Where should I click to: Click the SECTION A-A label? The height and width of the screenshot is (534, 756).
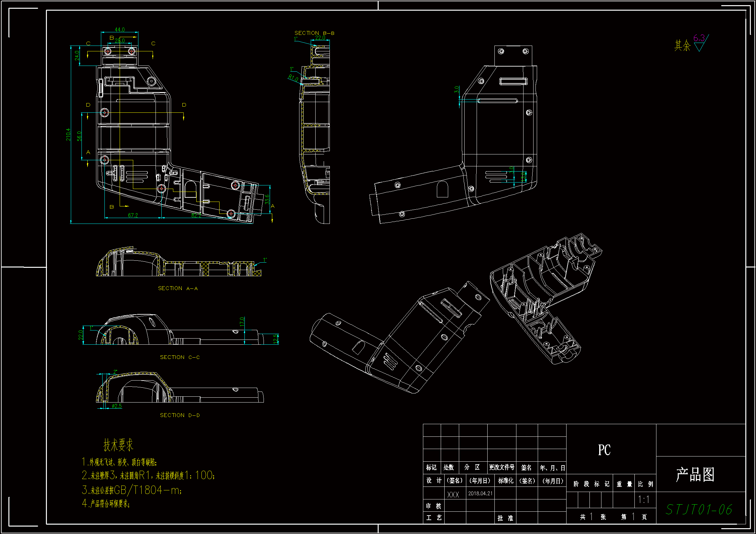click(178, 288)
